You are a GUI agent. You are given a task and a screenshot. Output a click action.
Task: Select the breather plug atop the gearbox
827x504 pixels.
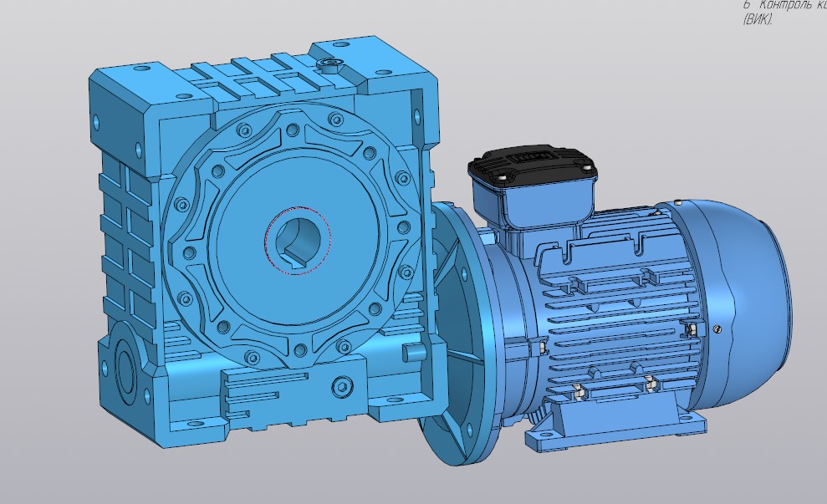(330, 64)
